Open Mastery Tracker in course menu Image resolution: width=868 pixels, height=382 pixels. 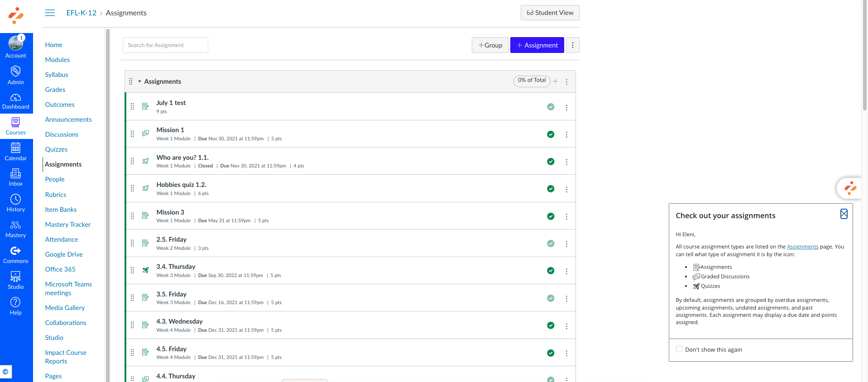tap(68, 224)
